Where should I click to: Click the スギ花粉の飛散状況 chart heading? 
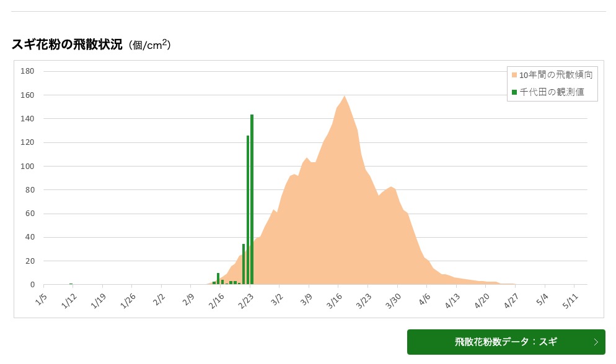tap(67, 45)
